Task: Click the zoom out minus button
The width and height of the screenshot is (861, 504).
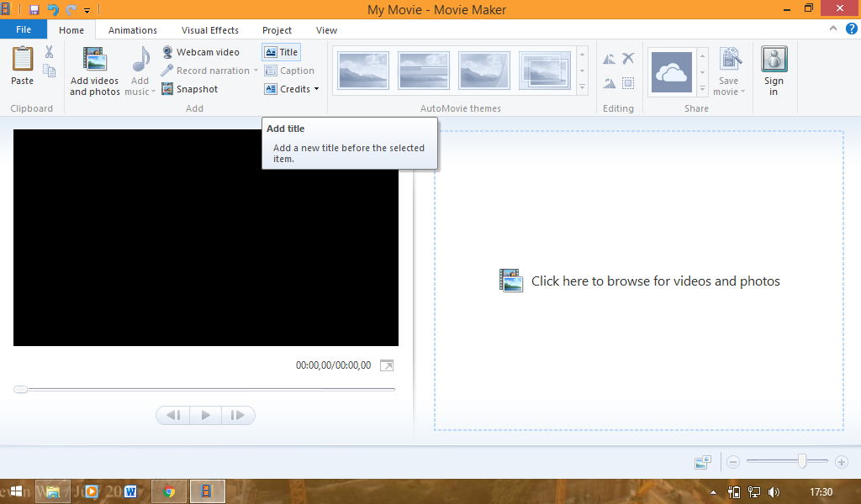Action: pos(733,462)
